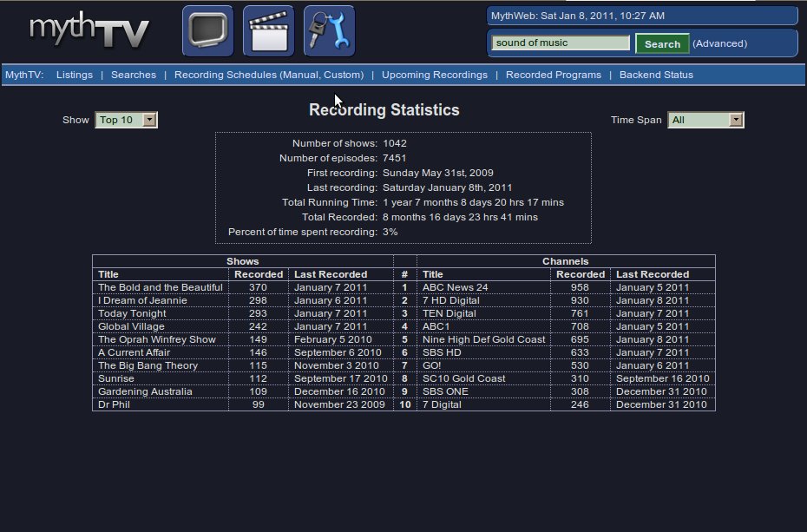Click I Dream of Jeannie show title

tap(142, 300)
